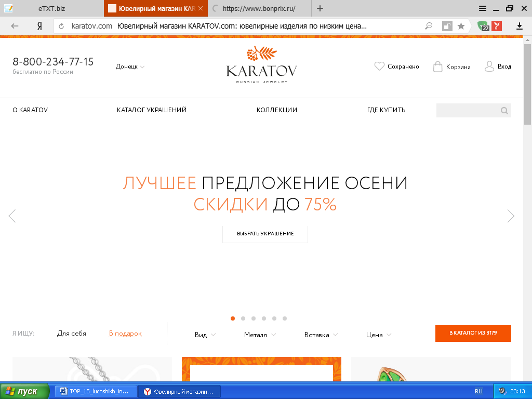Expand the Вставка filter dropdown

[x=321, y=335]
